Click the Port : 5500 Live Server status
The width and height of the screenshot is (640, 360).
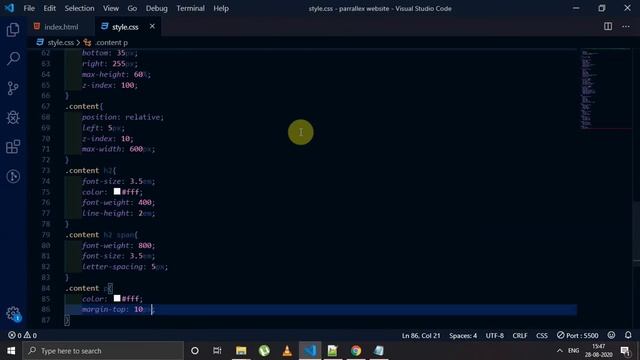pos(578,335)
